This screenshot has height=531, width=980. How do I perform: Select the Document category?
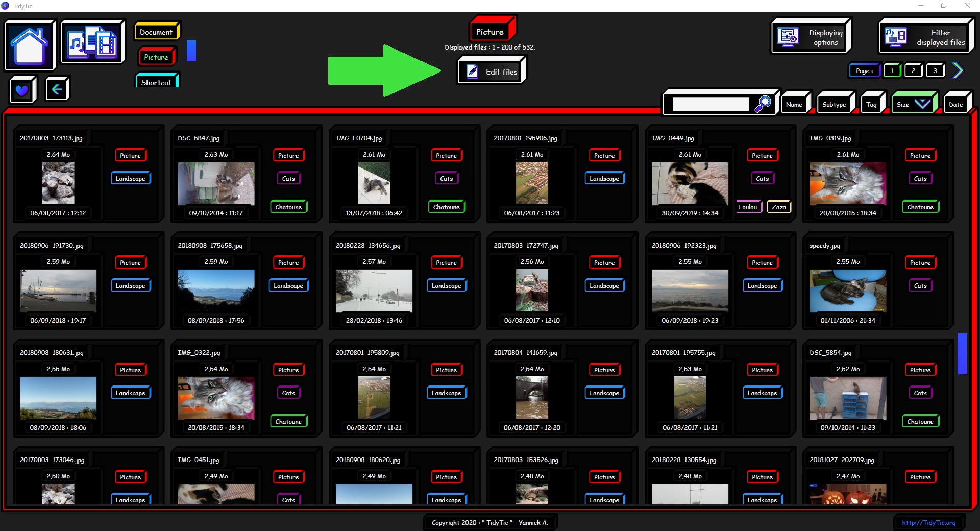156,32
